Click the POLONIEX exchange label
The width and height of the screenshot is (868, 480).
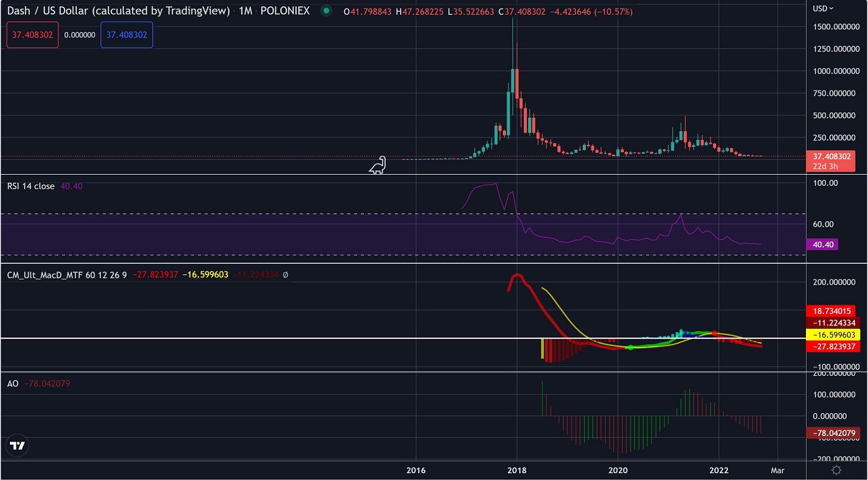click(285, 11)
